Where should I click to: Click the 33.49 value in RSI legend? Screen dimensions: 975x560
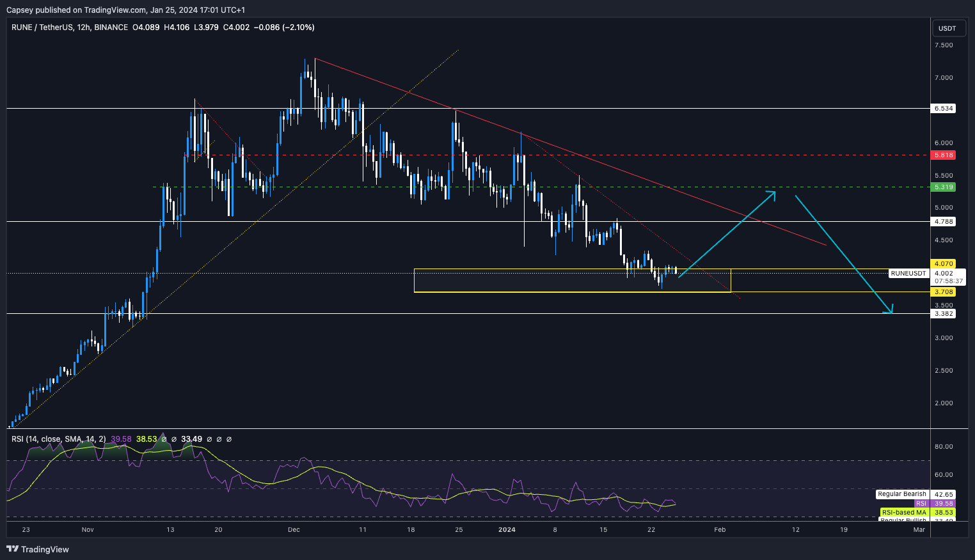point(191,439)
